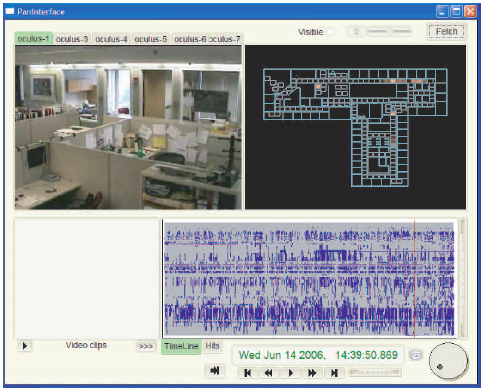
Task: Click the jump-to-marker arrow icon
Action: (x=215, y=371)
